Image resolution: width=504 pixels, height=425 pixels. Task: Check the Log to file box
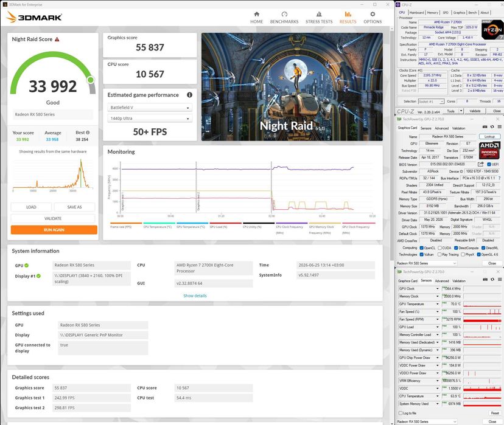pos(401,413)
